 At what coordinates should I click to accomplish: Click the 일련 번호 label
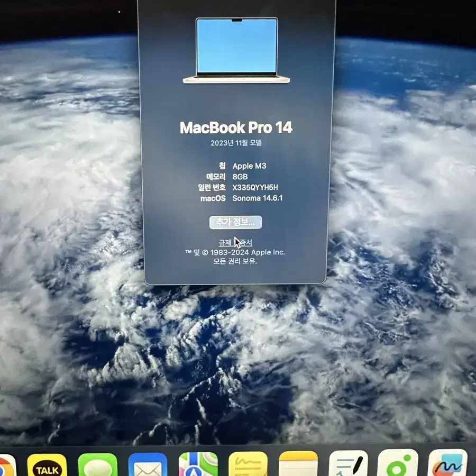[x=212, y=187]
